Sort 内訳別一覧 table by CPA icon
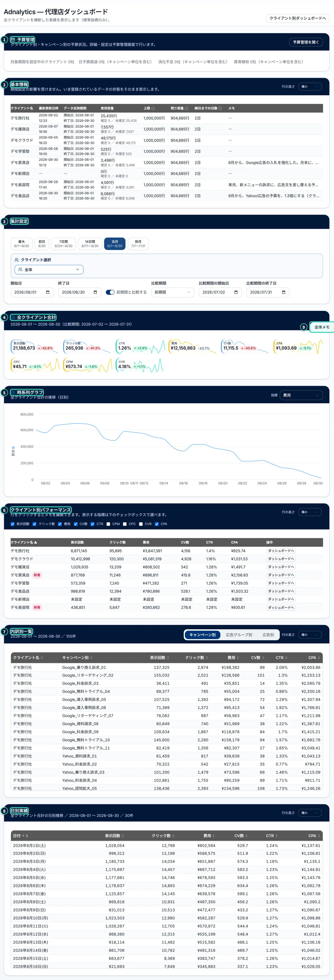 [x=319, y=658]
